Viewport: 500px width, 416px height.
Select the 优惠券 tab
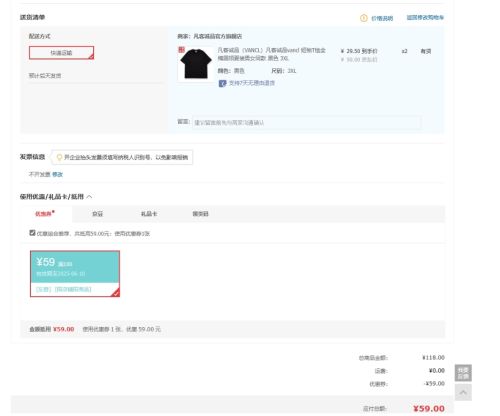45,214
